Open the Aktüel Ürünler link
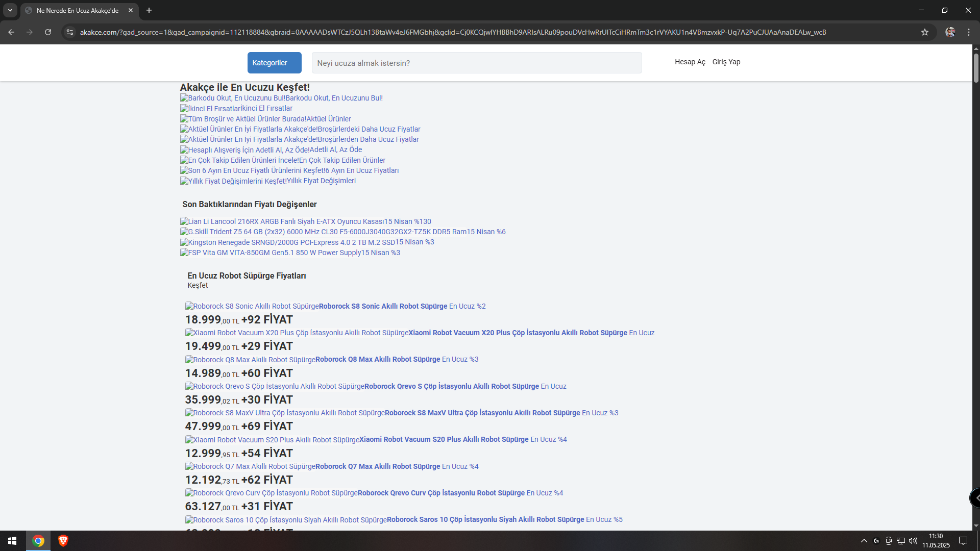This screenshot has width=980, height=551. point(265,119)
